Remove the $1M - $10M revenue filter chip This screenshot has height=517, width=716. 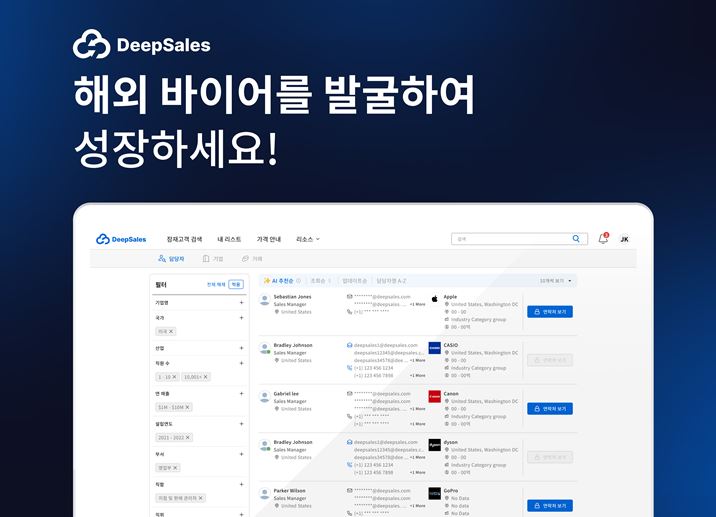(187, 407)
